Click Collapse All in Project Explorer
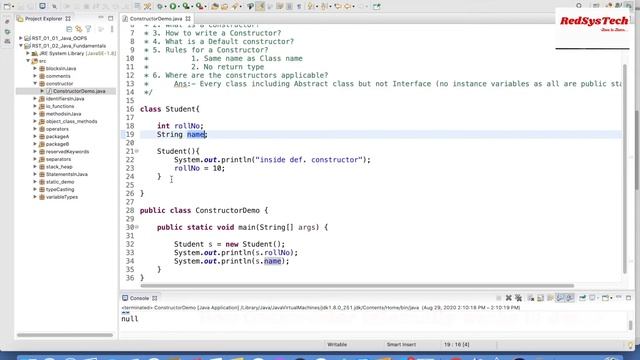Image resolution: width=640 pixels, height=360 pixels. tap(69, 29)
